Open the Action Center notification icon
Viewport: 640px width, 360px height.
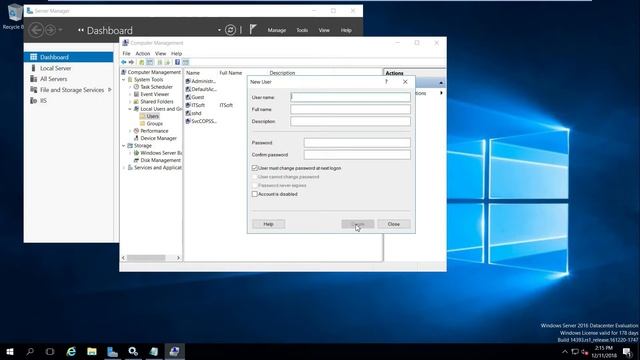tap(627, 351)
